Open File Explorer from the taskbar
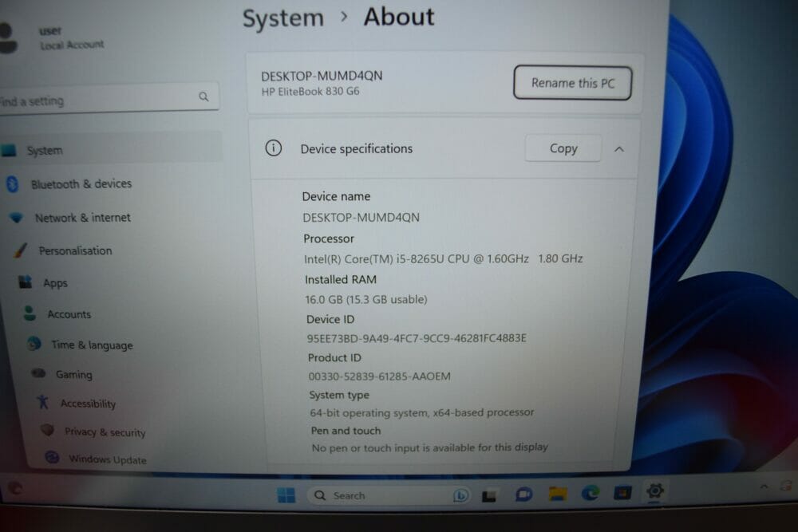Image resolution: width=798 pixels, height=532 pixels. (x=558, y=494)
